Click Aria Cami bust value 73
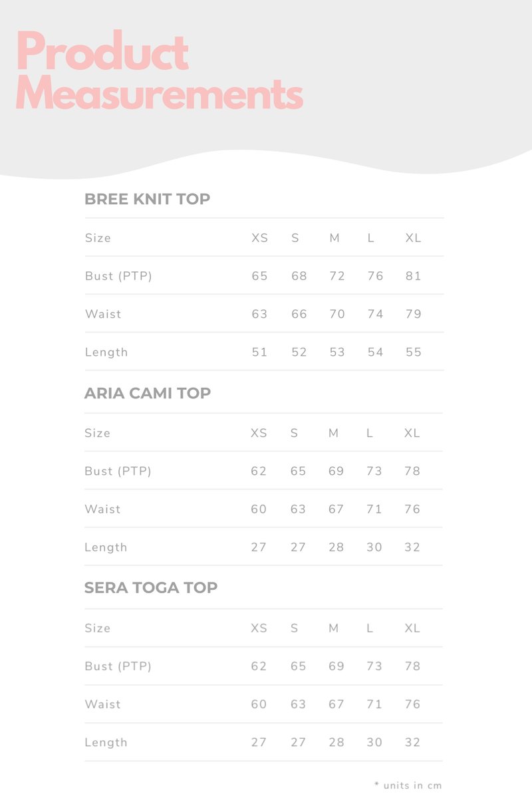 tap(374, 471)
